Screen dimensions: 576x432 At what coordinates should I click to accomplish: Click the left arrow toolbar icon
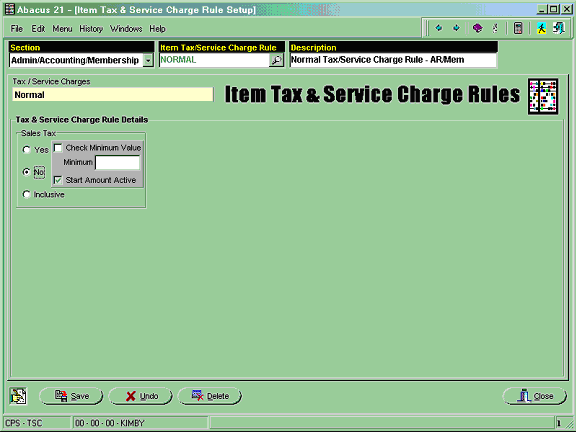(x=439, y=28)
